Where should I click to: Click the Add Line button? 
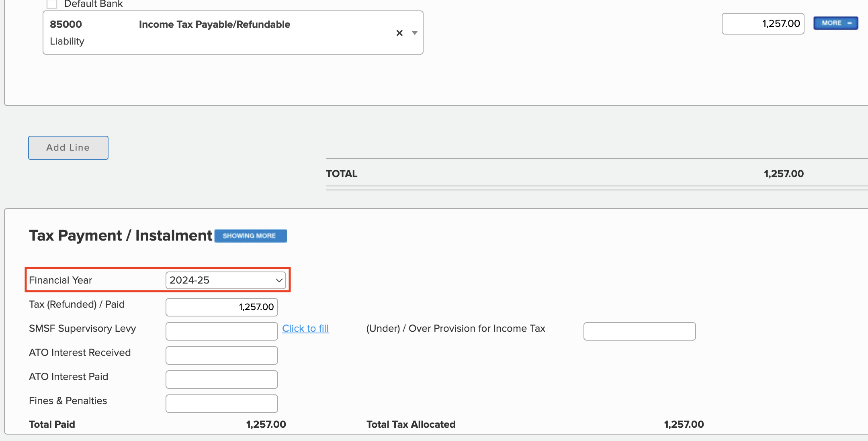pos(68,147)
